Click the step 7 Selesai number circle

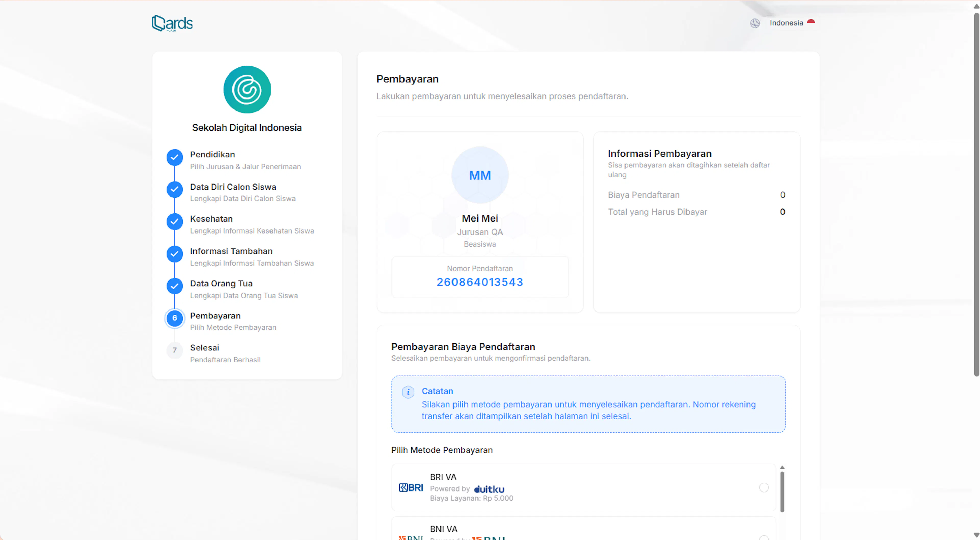[x=175, y=350]
